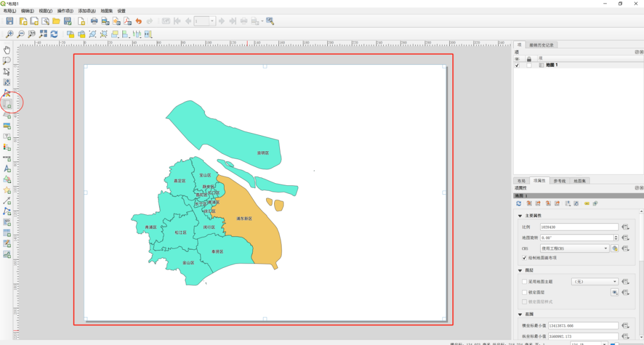Toggle visibility of 地图 1 item
The height and width of the screenshot is (345, 644).
click(x=517, y=64)
